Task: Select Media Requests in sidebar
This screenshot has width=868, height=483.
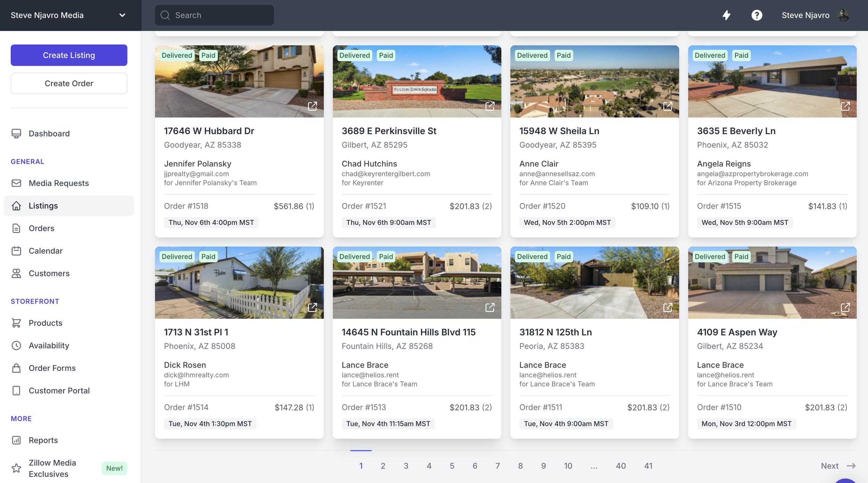Action: coord(59,183)
